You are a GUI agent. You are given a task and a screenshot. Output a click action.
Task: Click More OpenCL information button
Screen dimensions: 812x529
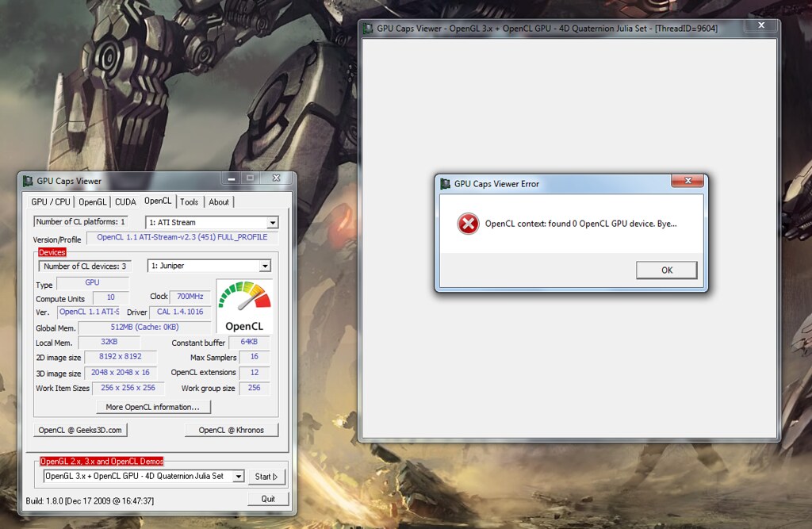coord(153,407)
